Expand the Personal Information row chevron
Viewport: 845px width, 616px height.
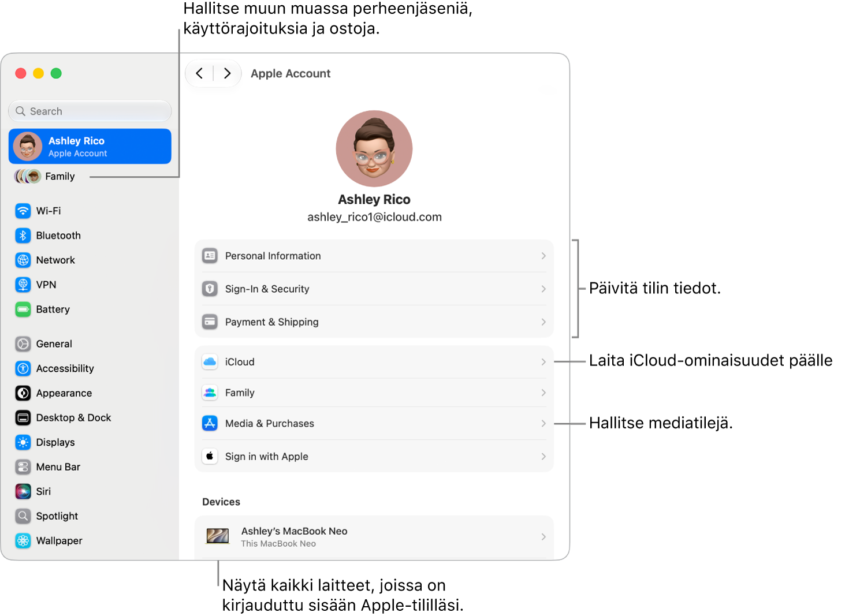544,256
